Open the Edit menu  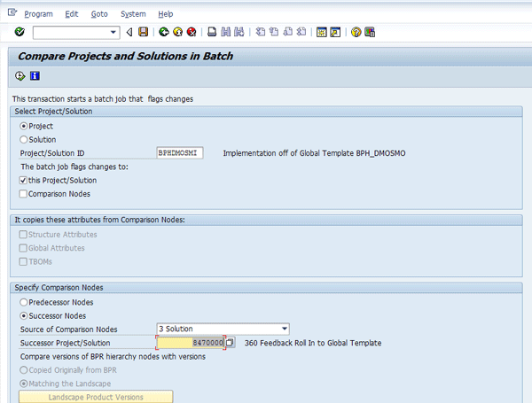pos(72,14)
